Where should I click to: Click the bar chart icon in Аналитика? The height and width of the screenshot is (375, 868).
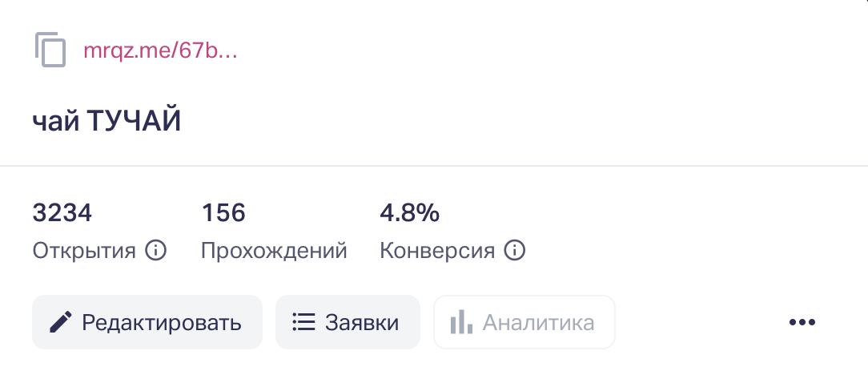coord(460,323)
